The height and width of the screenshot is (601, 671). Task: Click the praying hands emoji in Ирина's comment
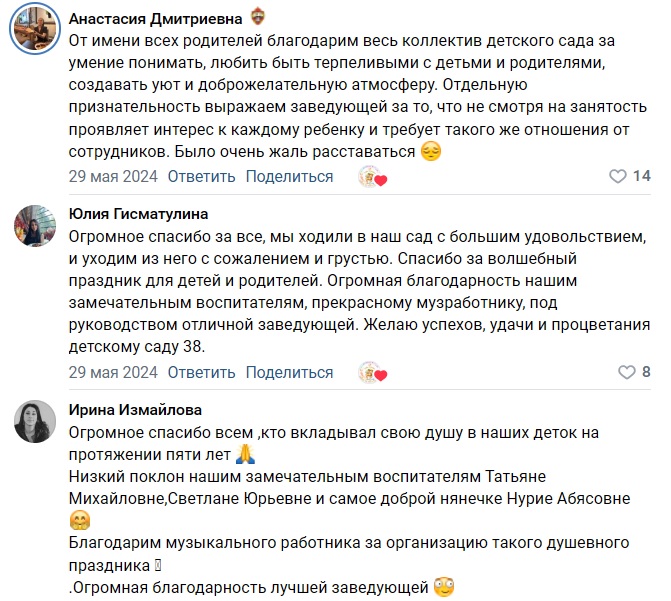click(x=245, y=455)
